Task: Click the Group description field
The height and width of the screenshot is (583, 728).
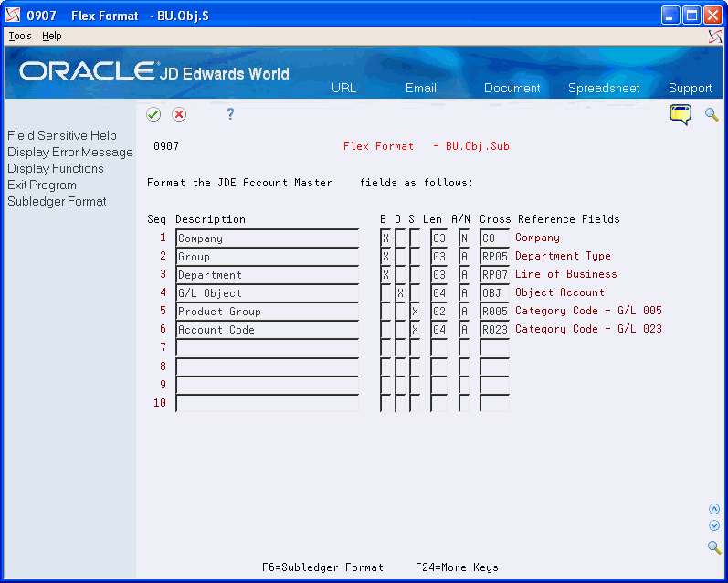Action: [x=267, y=257]
